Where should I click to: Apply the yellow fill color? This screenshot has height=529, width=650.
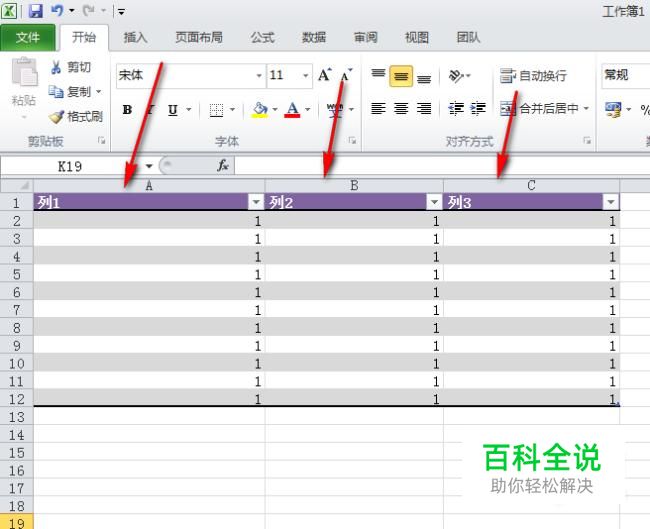coord(260,110)
